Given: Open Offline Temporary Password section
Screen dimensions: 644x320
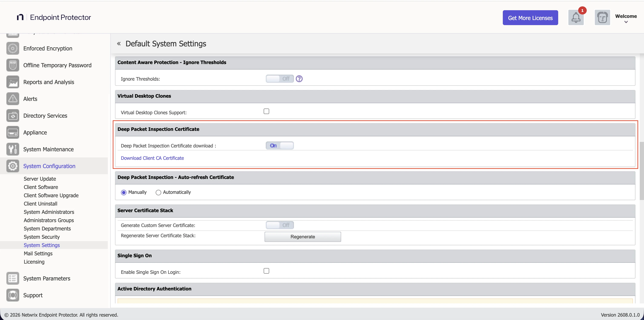Looking at the screenshot, I should click(57, 65).
